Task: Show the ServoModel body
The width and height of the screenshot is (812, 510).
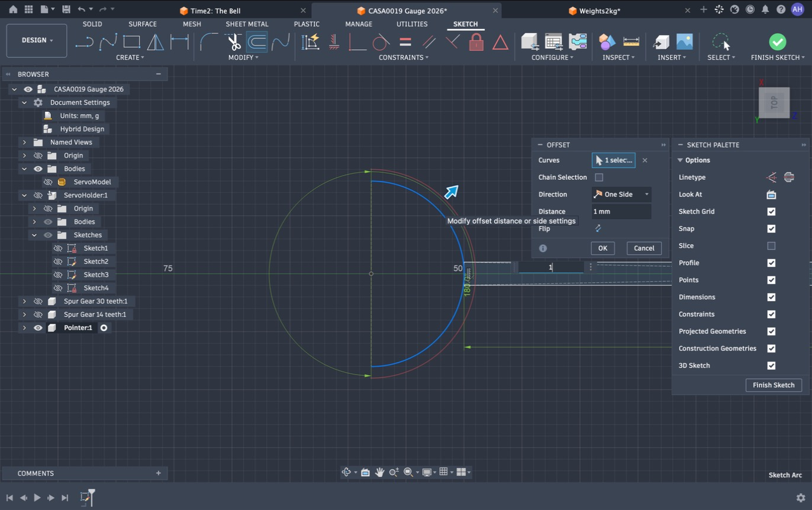Action: (48, 182)
